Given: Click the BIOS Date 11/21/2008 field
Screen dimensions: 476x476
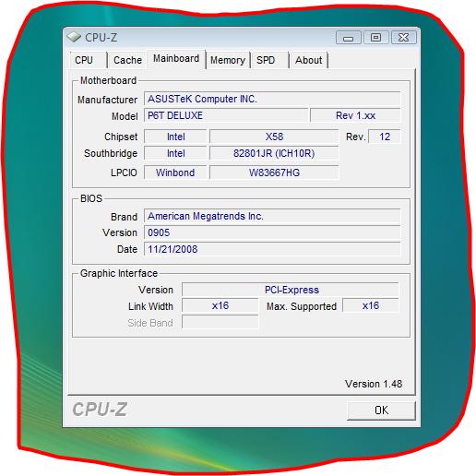Looking at the screenshot, I should tap(272, 249).
